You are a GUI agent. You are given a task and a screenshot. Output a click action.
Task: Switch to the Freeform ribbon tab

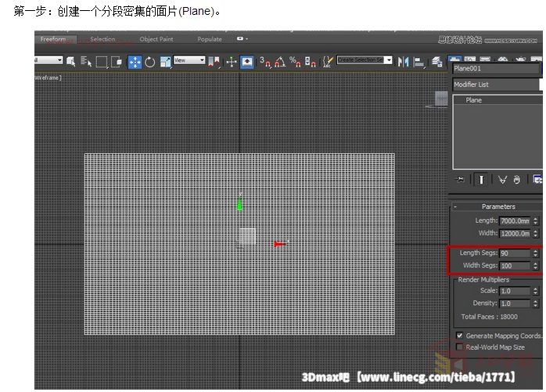[53, 39]
